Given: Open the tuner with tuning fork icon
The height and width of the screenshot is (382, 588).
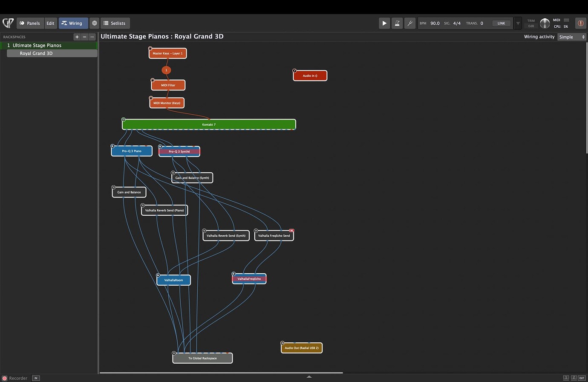Looking at the screenshot, I should point(410,23).
